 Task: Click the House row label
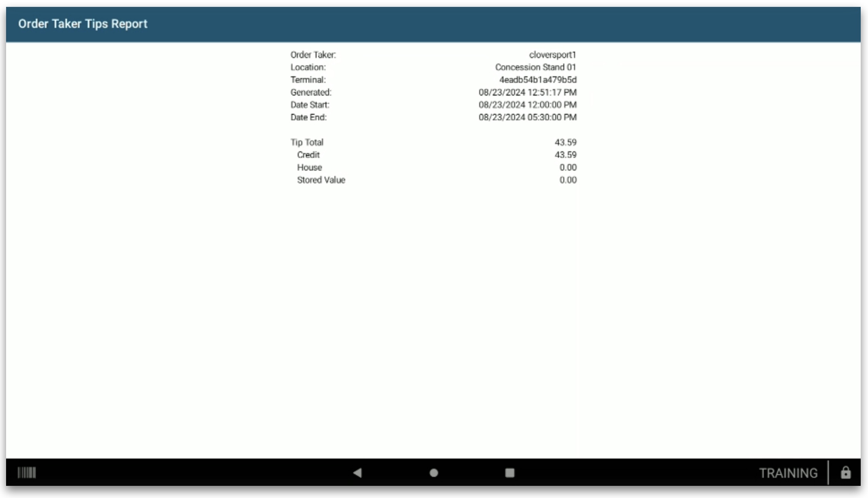coord(310,168)
